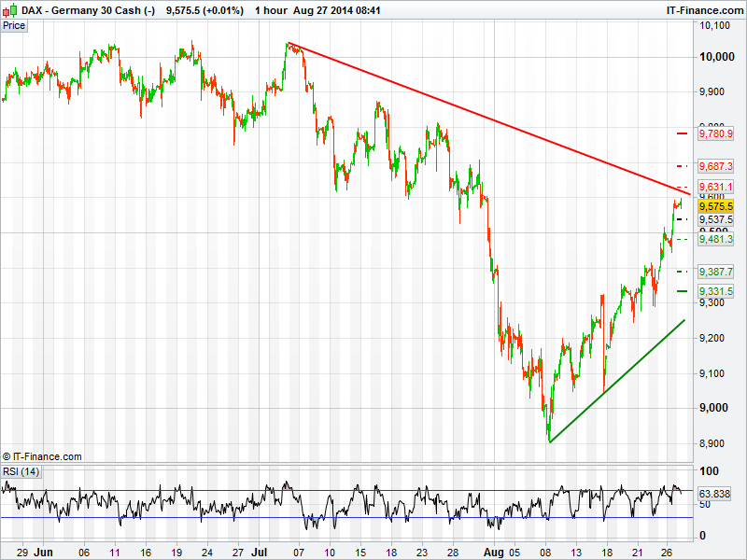This screenshot has width=747, height=560.
Task: Click the 1 hour timeframe text
Action: [271, 10]
